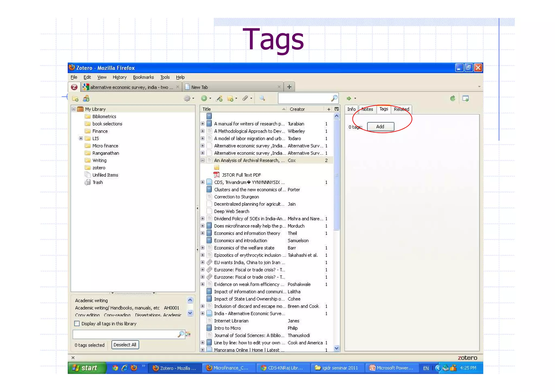Click the tag selector actions icon
This screenshot has width=555, height=392.
pyautogui.click(x=188, y=334)
